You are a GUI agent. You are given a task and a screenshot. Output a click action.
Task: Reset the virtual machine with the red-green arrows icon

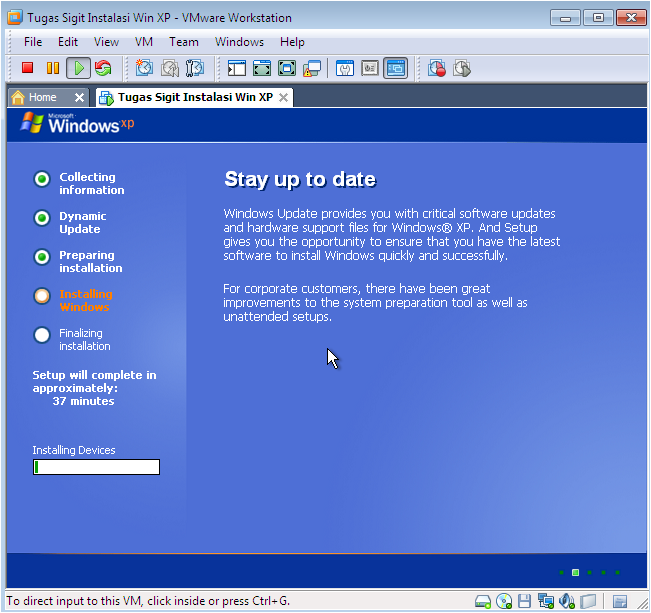pos(103,68)
